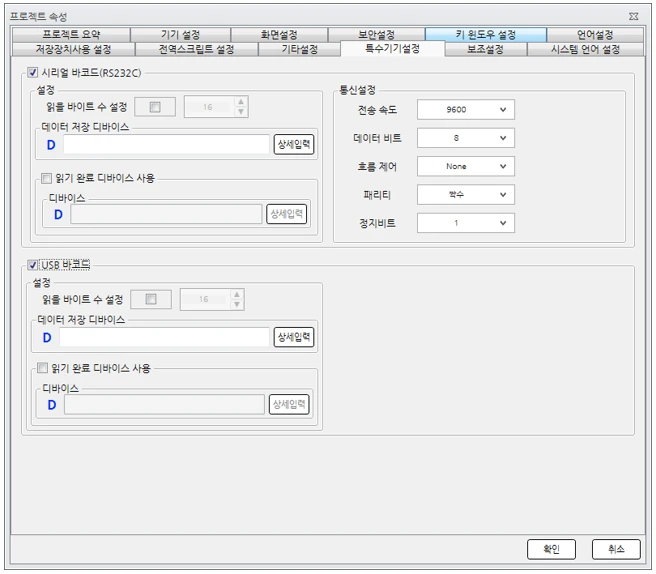Enable 읽을 바이트 수 설정 for serial barcode
The image size is (656, 574).
155,107
